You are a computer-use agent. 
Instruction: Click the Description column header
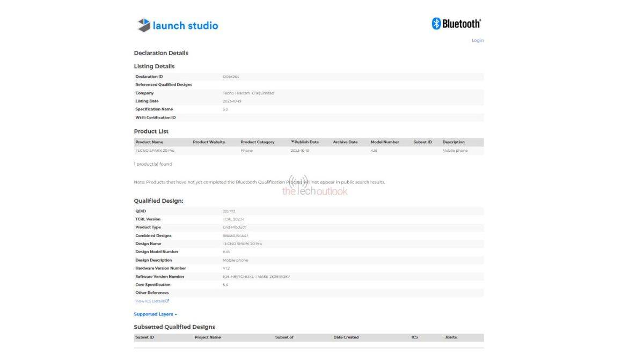[x=453, y=142]
